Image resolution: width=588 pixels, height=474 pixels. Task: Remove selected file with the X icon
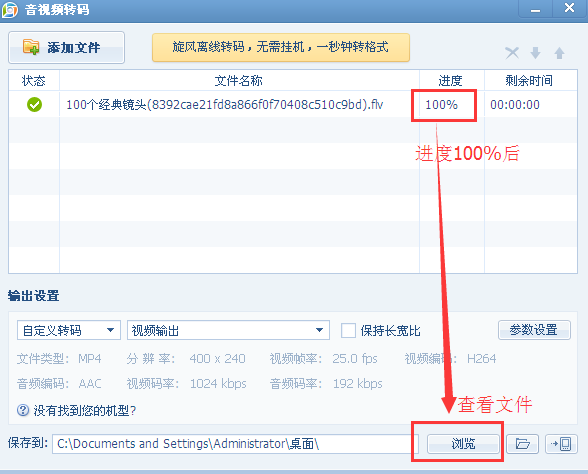click(x=512, y=53)
